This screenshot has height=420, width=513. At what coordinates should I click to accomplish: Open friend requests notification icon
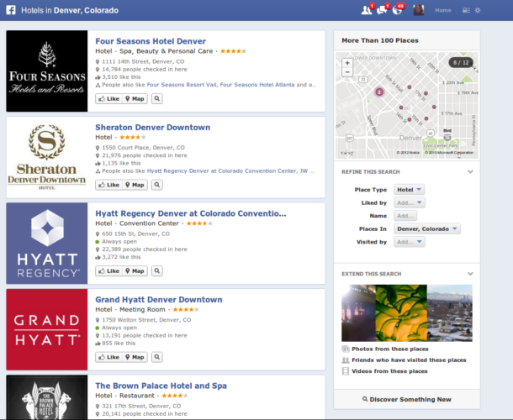pos(367,10)
